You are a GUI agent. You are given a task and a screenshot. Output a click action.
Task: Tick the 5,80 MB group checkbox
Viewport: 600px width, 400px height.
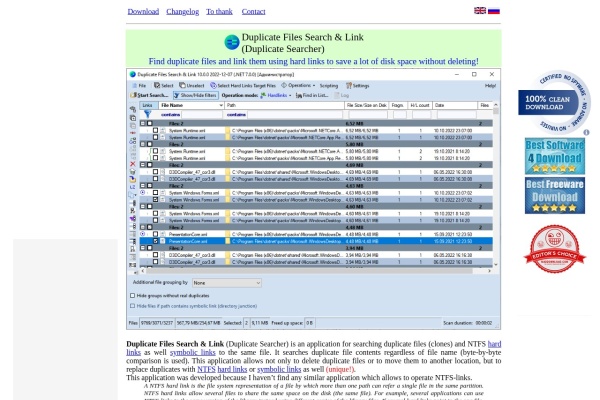[150, 144]
